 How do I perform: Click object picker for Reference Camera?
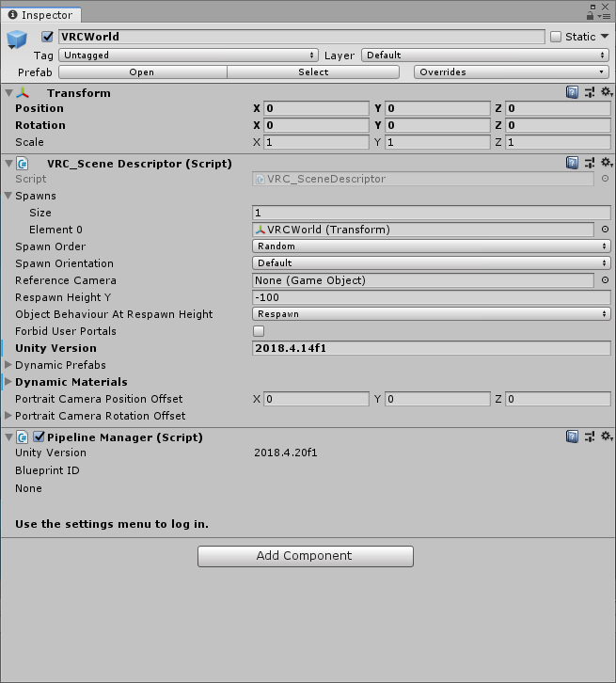coord(605,280)
